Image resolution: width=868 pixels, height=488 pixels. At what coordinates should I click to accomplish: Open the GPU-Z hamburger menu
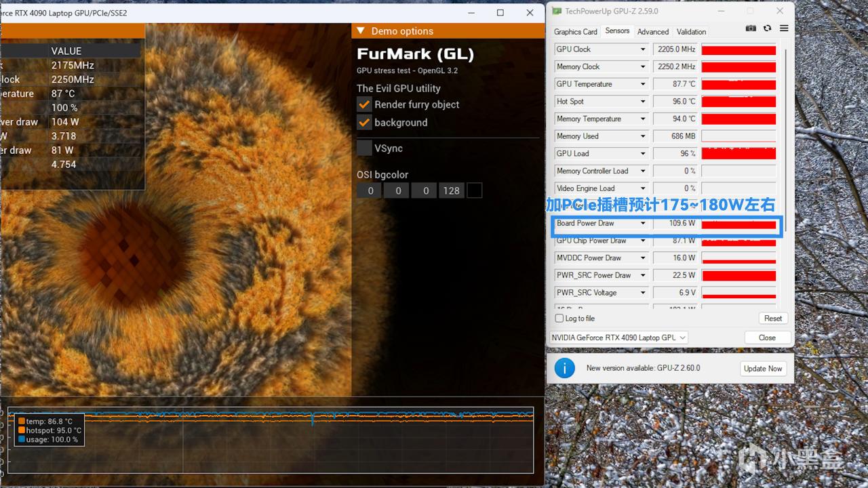(784, 28)
